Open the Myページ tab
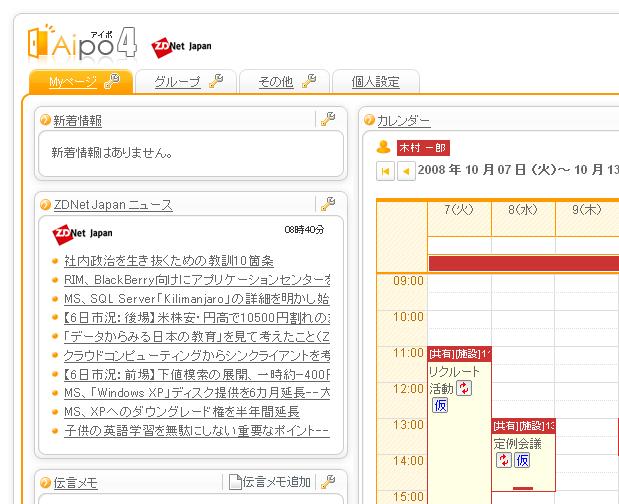619x504 pixels. tap(73, 82)
